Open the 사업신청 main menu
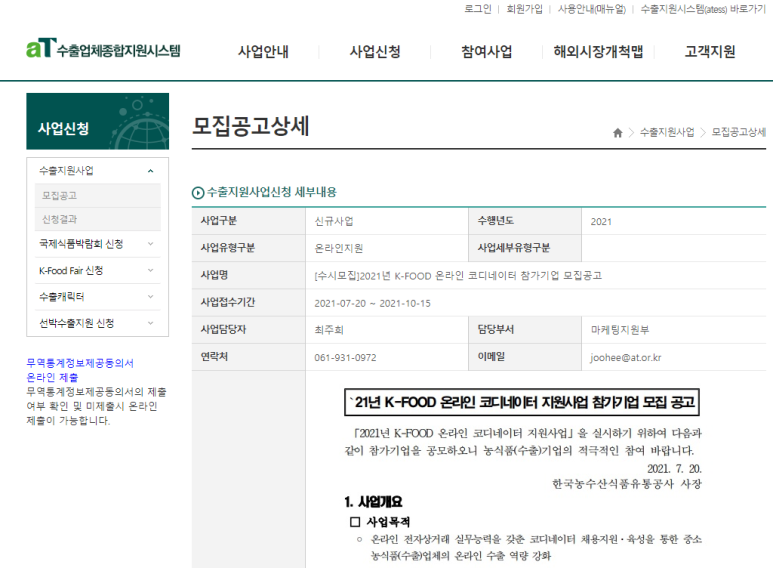 [375, 51]
